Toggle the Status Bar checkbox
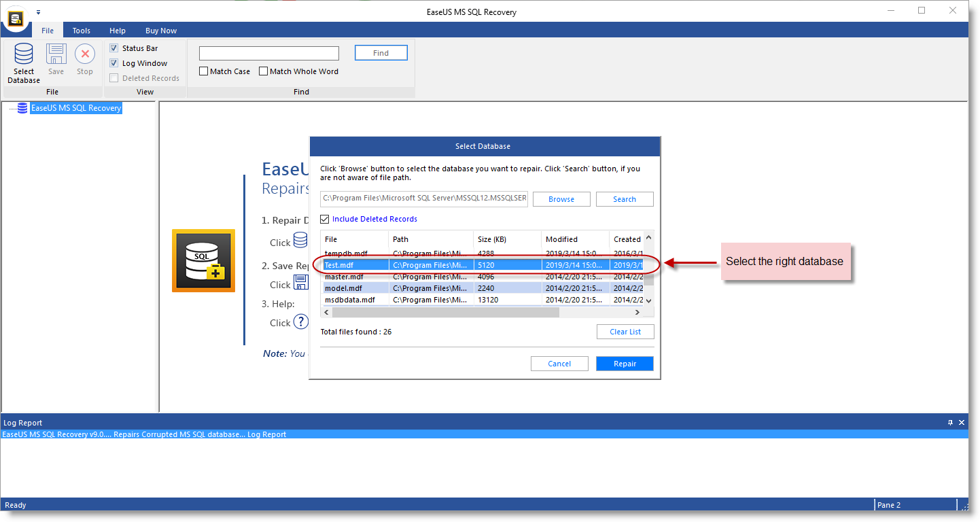Image resolution: width=980 pixels, height=522 pixels. [113, 48]
